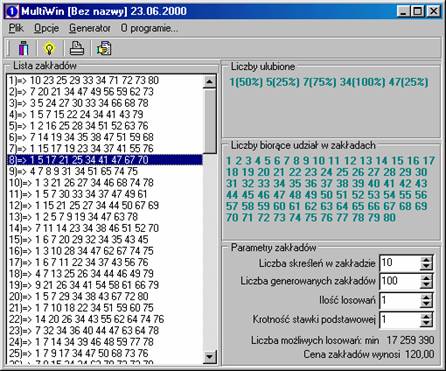Increase Liczba generowanych zakładów value
This screenshot has height=371, width=446.
point(426,277)
